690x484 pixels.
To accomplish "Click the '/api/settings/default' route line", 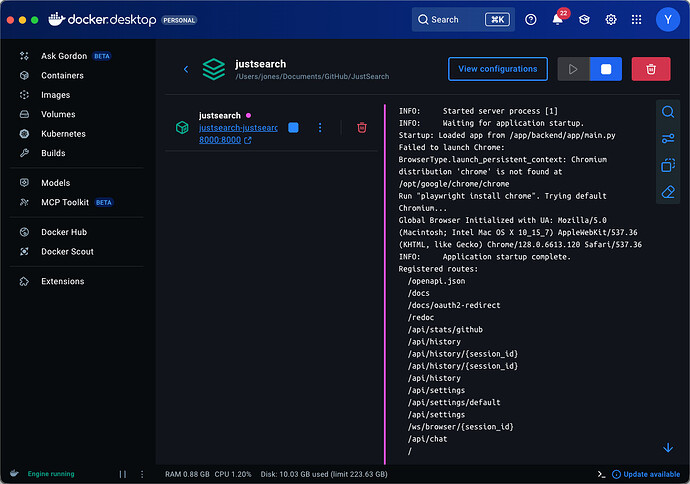I will click(454, 402).
